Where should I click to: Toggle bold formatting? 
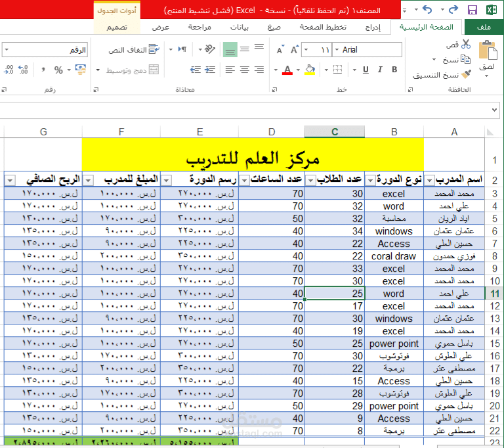point(394,70)
